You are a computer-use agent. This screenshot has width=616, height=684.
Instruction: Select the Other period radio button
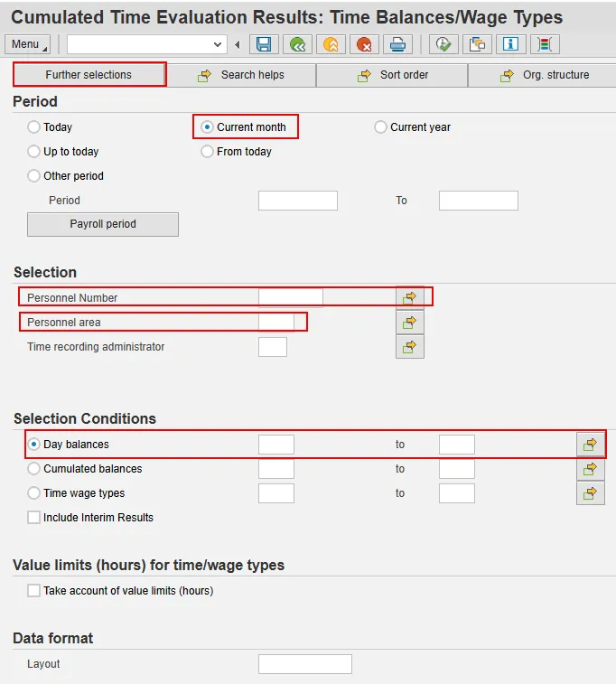tap(33, 176)
